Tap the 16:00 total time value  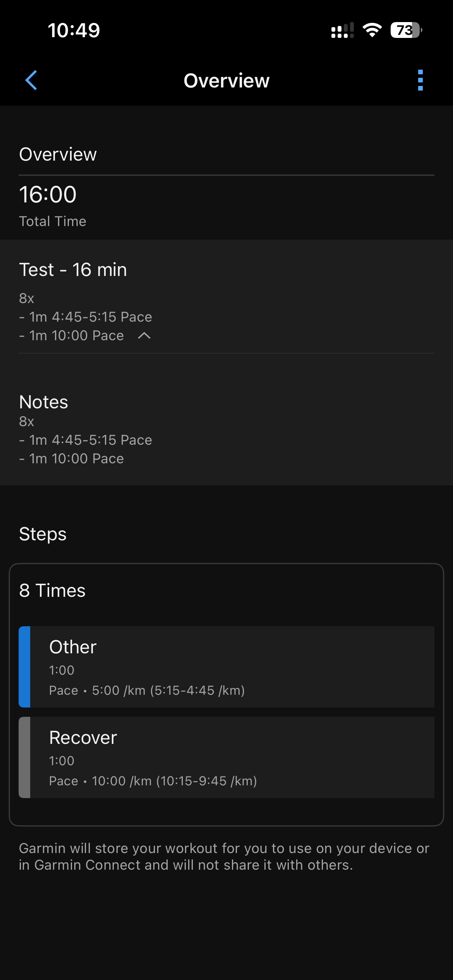click(x=48, y=194)
